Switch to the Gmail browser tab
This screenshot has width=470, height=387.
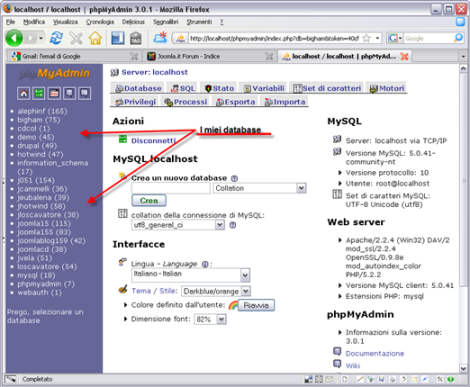coord(74,56)
